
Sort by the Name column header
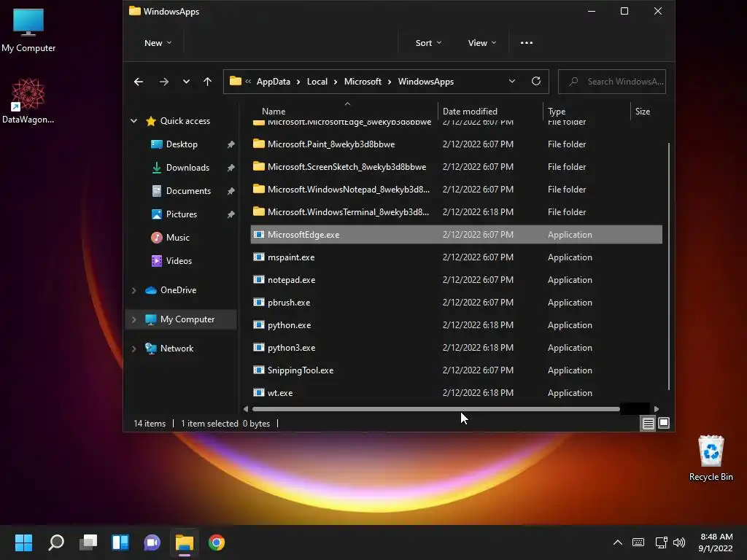tap(274, 112)
